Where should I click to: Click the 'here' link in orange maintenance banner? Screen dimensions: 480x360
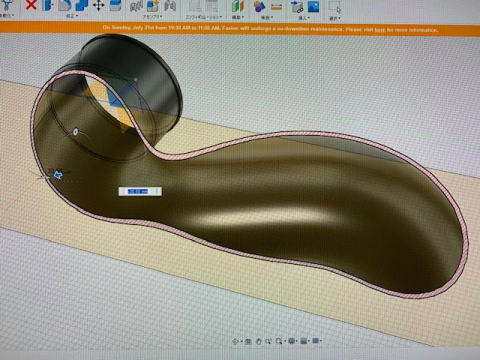click(x=379, y=30)
